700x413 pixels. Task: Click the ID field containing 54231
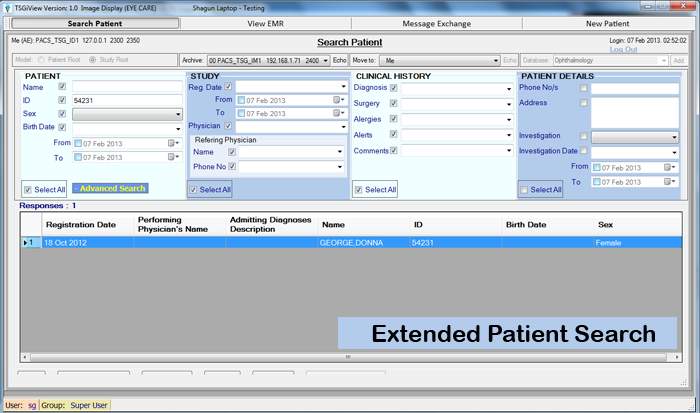coord(127,100)
